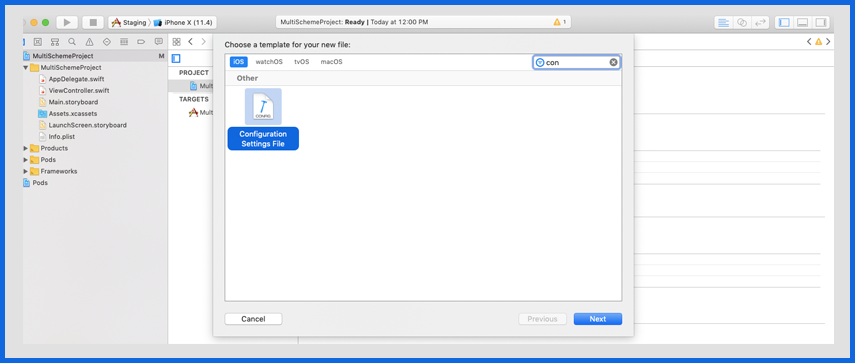Click the Configuration Settings File label
Image resolution: width=855 pixels, height=363 pixels.
pyautogui.click(x=263, y=139)
